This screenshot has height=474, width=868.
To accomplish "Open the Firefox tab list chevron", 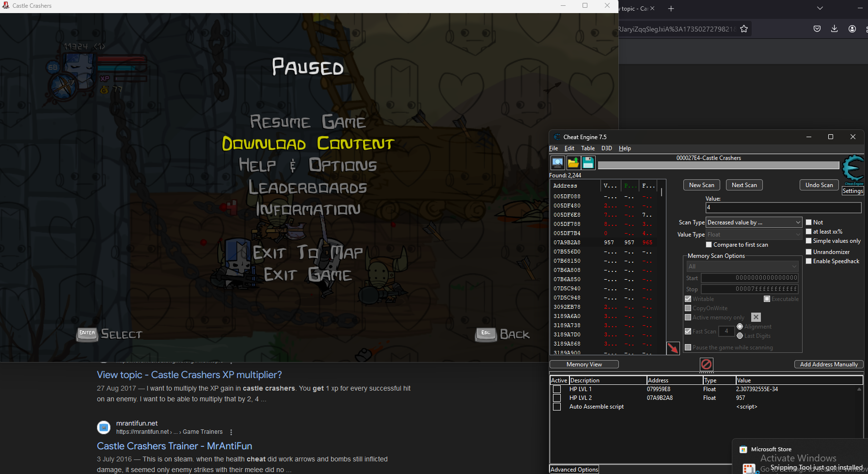I will click(x=820, y=8).
